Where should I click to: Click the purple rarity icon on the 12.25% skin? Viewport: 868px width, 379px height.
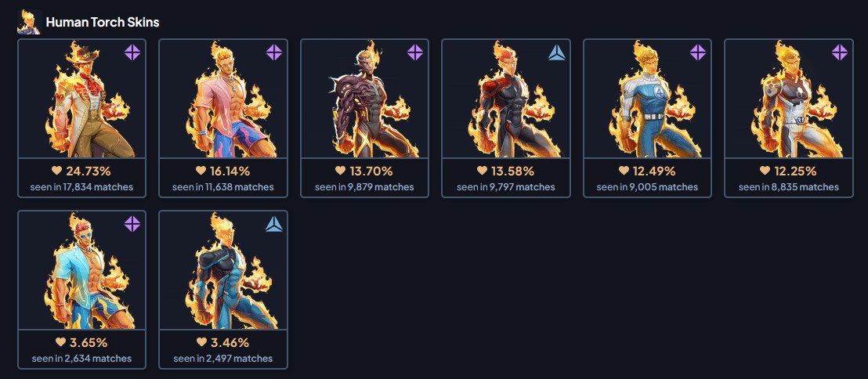[840, 52]
